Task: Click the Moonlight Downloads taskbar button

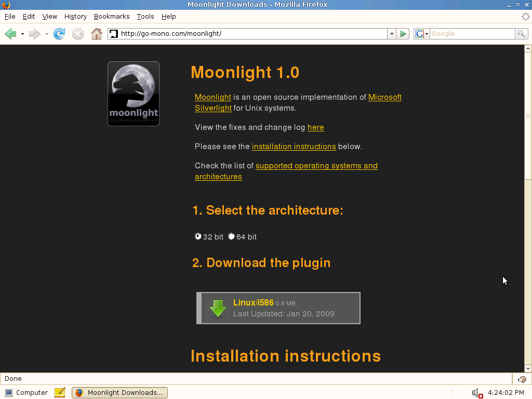Action: [x=119, y=393]
